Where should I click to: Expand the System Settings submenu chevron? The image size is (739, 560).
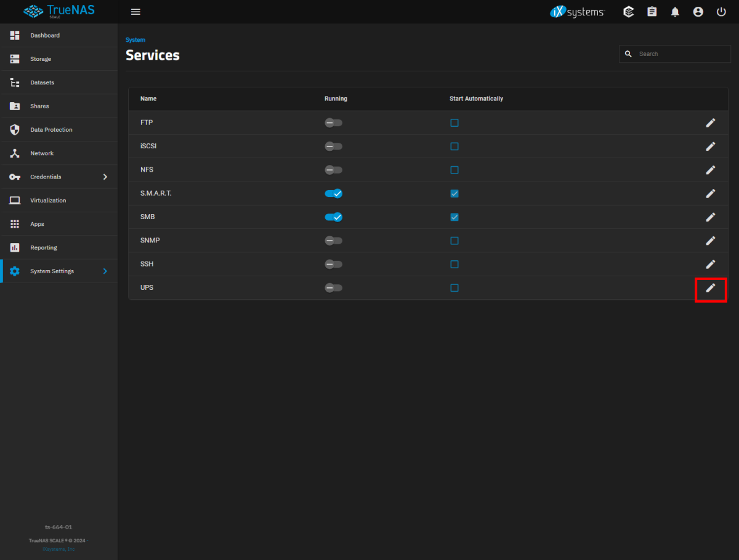[x=105, y=271]
